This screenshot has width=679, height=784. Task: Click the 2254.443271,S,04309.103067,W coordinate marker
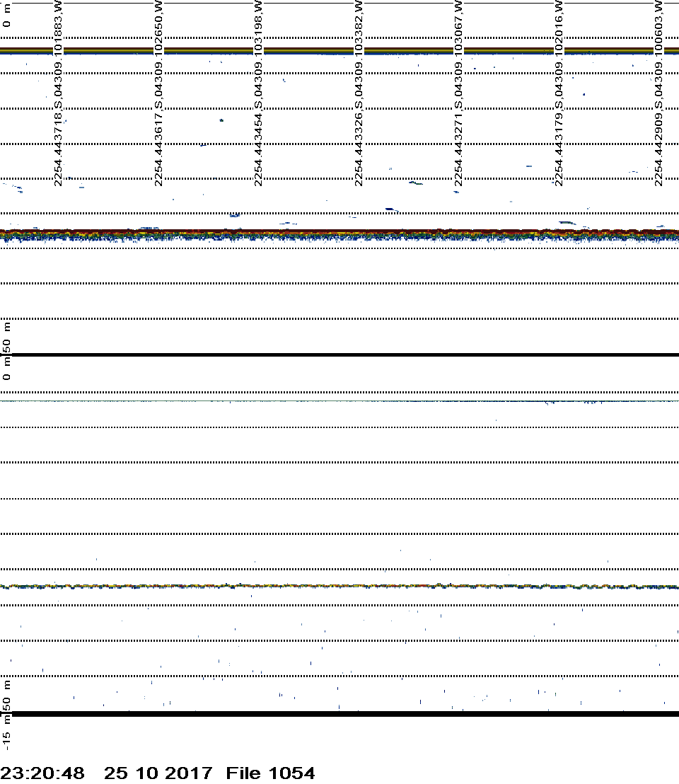coord(459,93)
